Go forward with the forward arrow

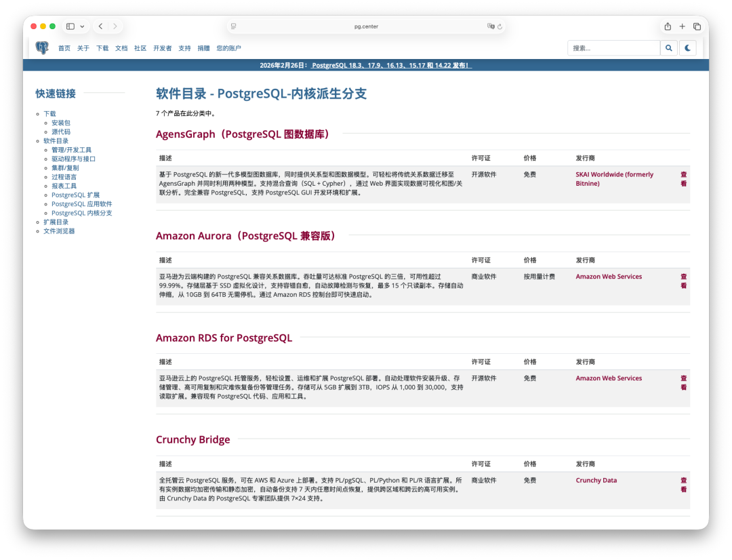(115, 26)
